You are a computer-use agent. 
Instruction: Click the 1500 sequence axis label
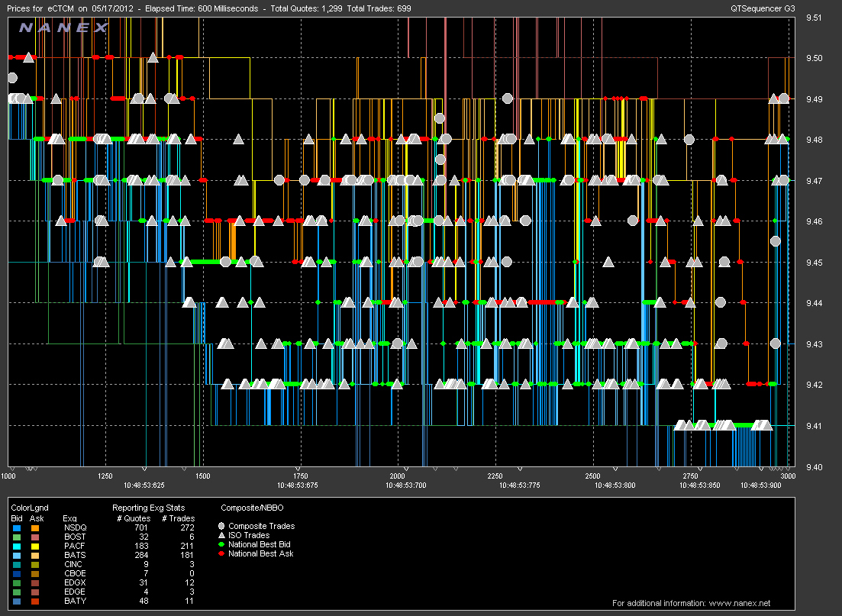coord(203,476)
